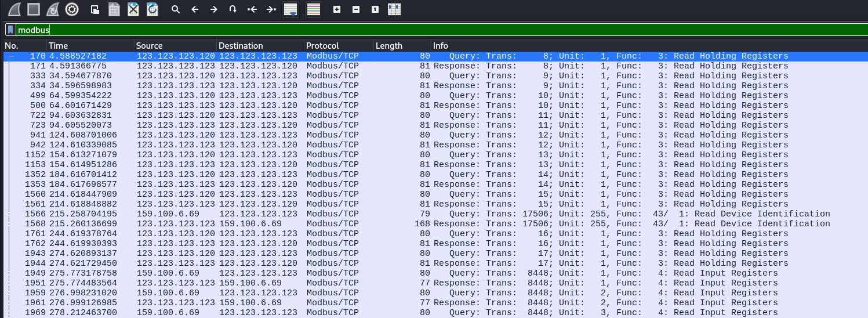
Task: Sort by Time column header
Action: (90, 46)
